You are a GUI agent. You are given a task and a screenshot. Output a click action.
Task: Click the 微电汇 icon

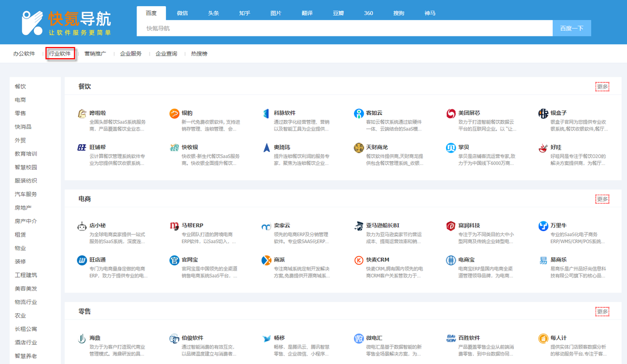[x=359, y=339]
